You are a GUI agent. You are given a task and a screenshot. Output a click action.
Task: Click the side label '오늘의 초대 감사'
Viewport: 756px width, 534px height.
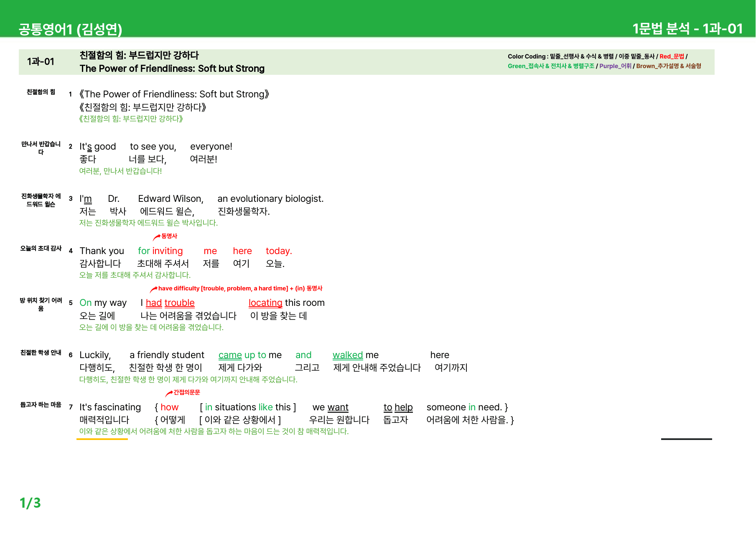41,248
